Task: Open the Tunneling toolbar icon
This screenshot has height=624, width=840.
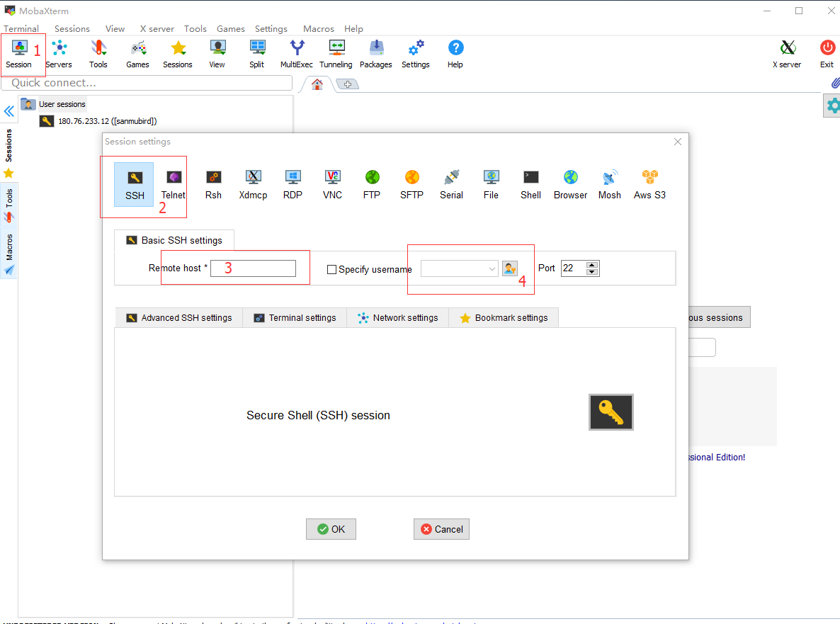Action: click(x=336, y=54)
